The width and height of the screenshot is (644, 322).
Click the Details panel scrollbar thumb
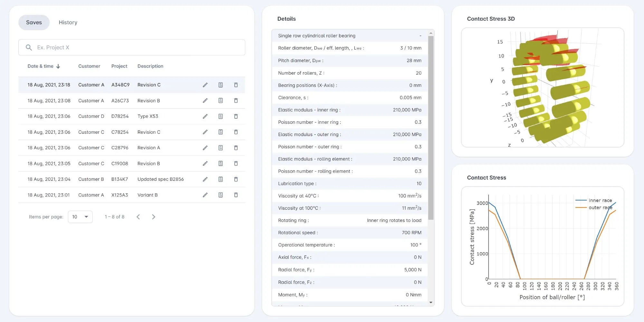coord(431,128)
